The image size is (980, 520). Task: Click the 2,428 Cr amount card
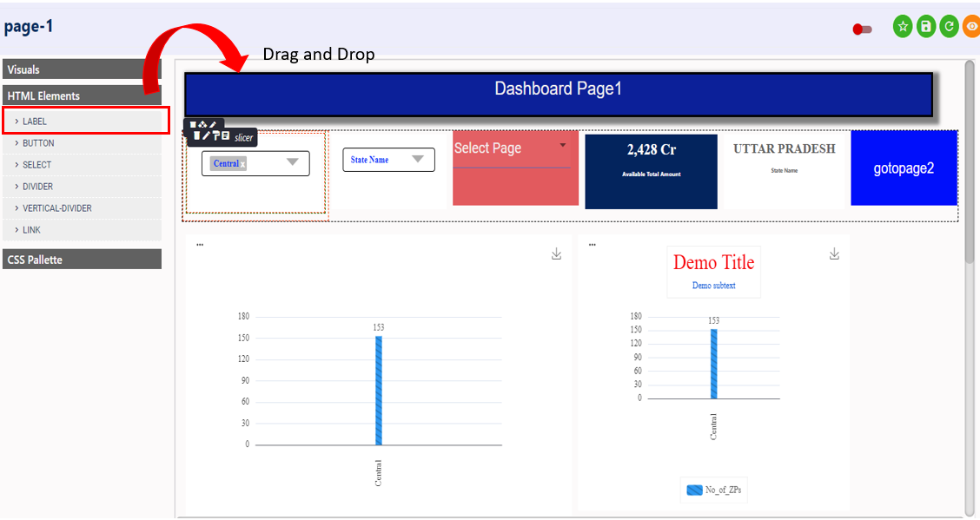coord(652,171)
